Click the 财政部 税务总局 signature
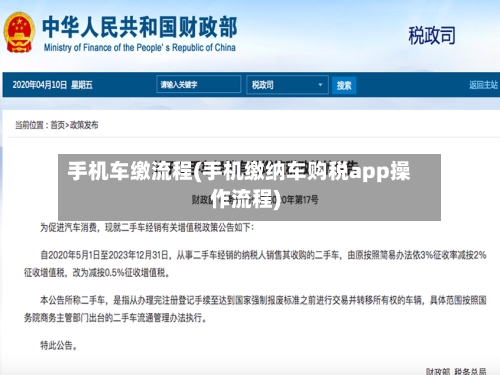 click(x=456, y=371)
